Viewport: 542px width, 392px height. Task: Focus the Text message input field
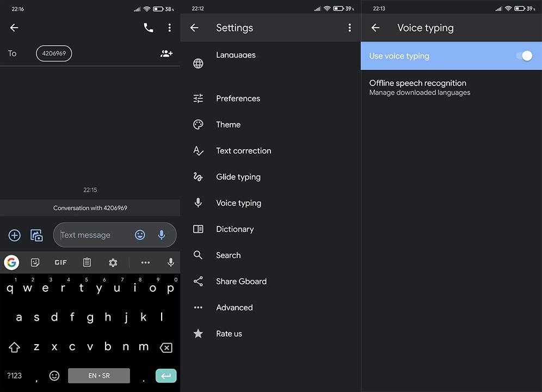coord(93,235)
